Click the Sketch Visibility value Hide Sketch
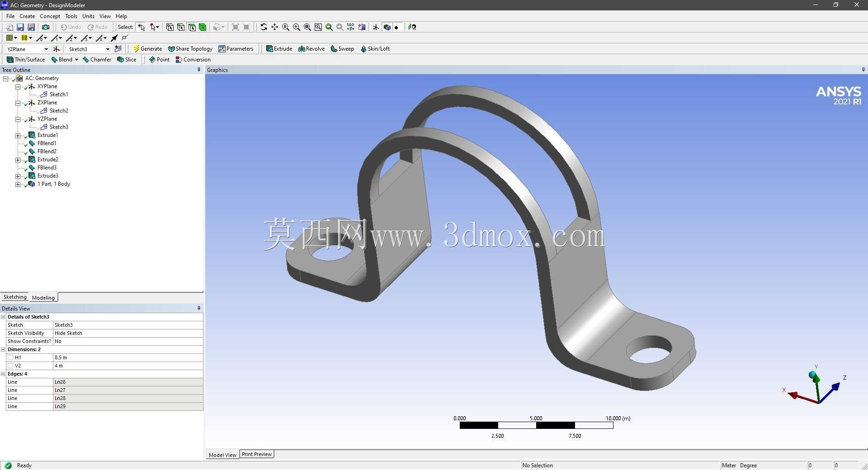 click(x=128, y=333)
